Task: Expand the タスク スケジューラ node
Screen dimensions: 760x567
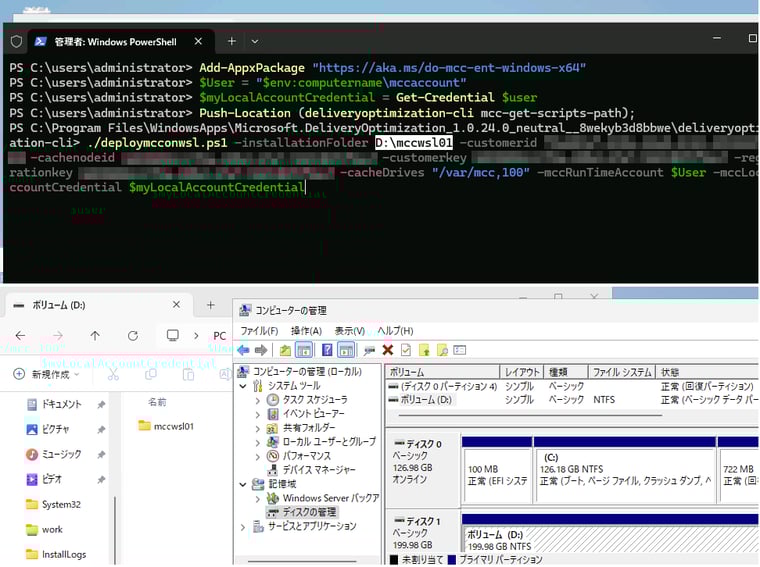Action: 258,400
